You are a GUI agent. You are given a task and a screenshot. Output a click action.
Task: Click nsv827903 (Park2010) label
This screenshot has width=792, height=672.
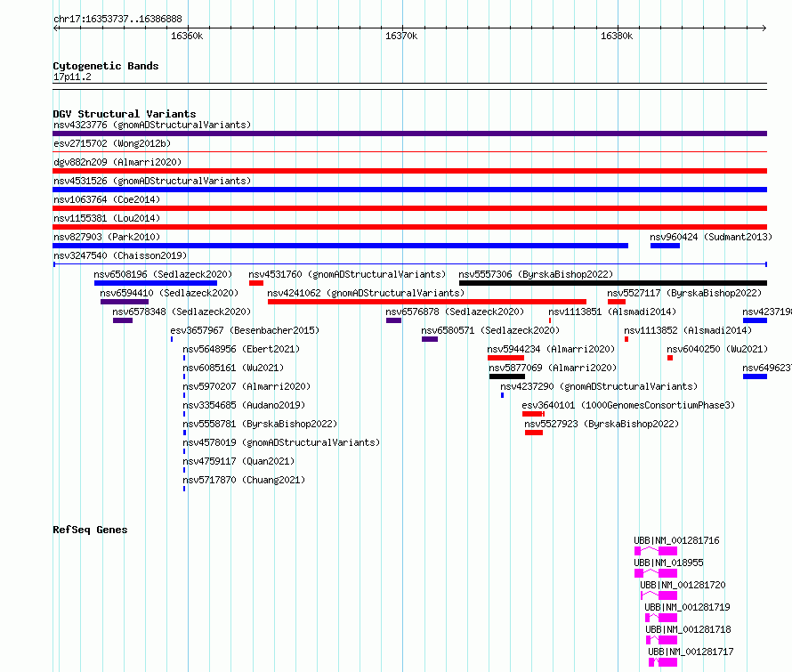[x=107, y=237]
